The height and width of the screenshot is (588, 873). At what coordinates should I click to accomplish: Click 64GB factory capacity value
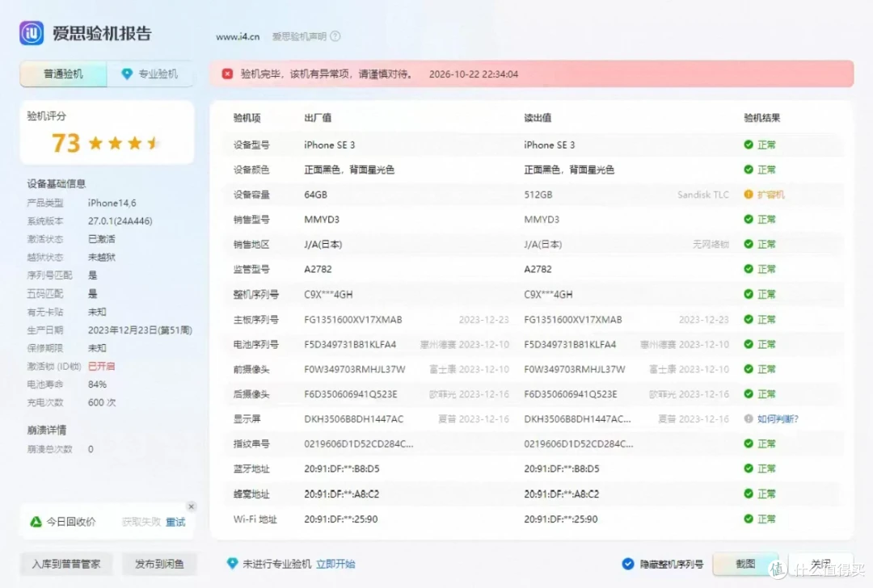pos(316,195)
